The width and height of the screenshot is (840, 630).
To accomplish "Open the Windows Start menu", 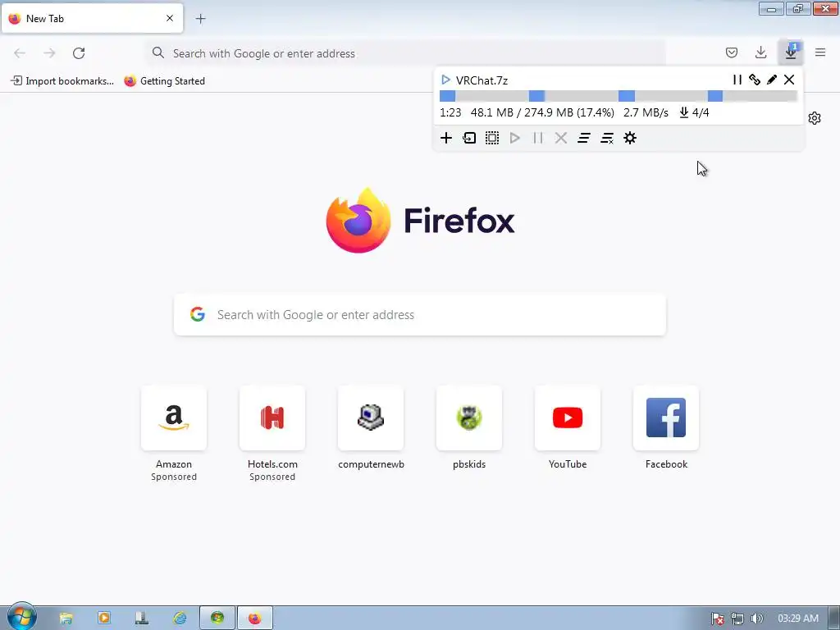I will coord(21,617).
